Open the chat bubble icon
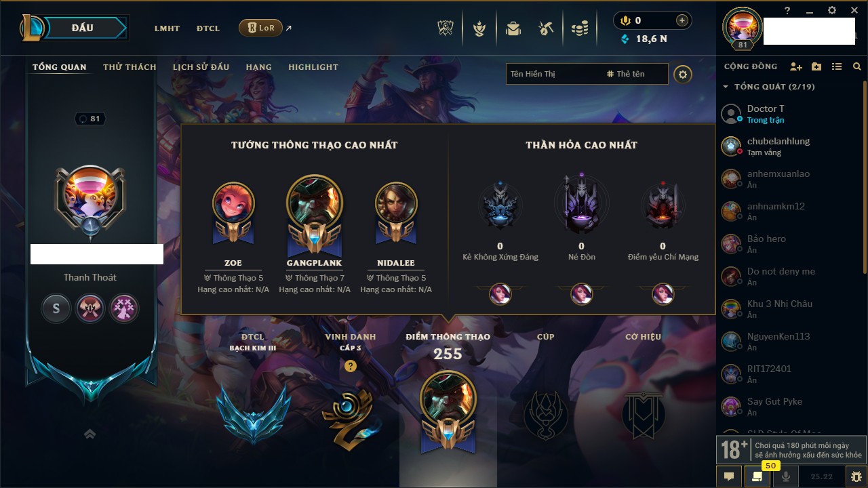The width and height of the screenshot is (868, 488). click(x=729, y=476)
